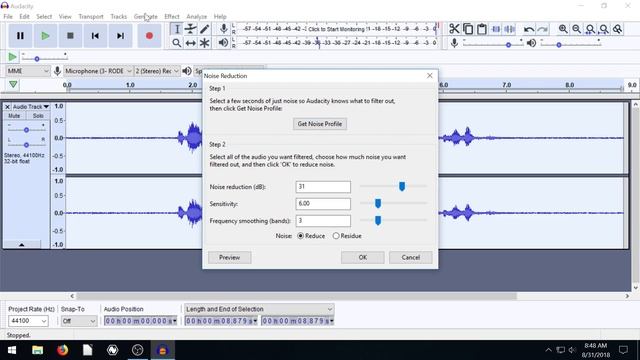Image resolution: width=640 pixels, height=360 pixels.
Task: Click the Sensitivity value field
Action: pos(323,204)
